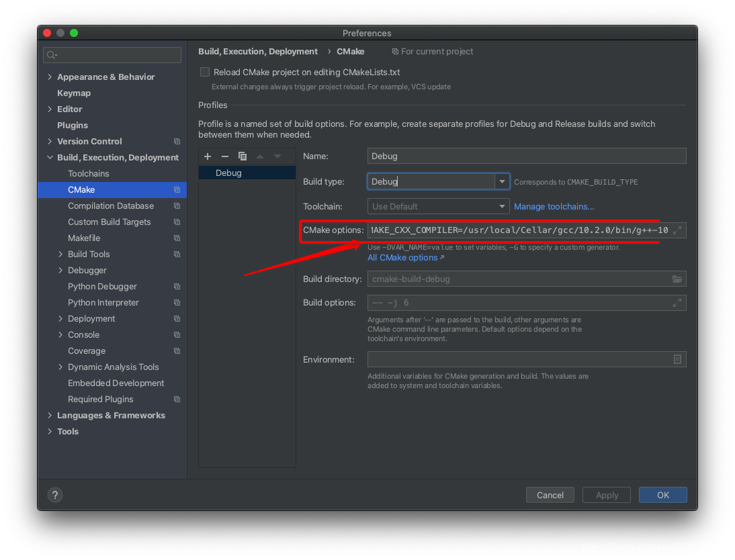Click the profile Name field

pyautogui.click(x=527, y=156)
